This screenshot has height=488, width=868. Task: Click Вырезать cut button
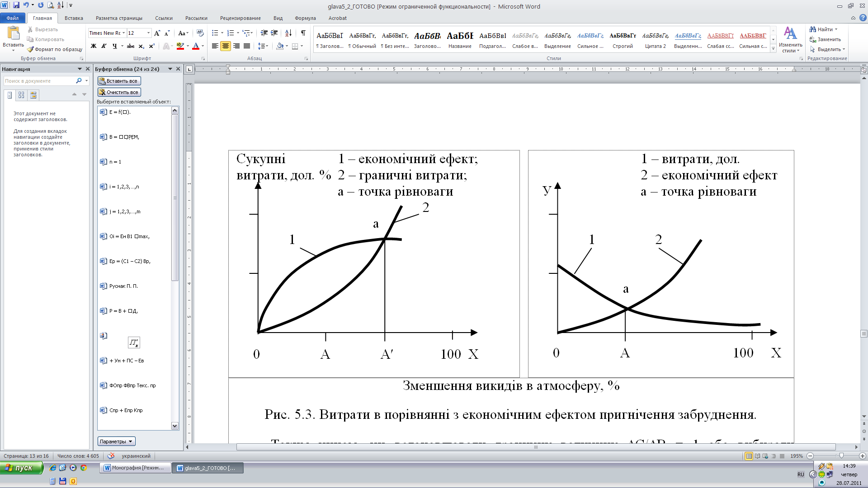(42, 29)
